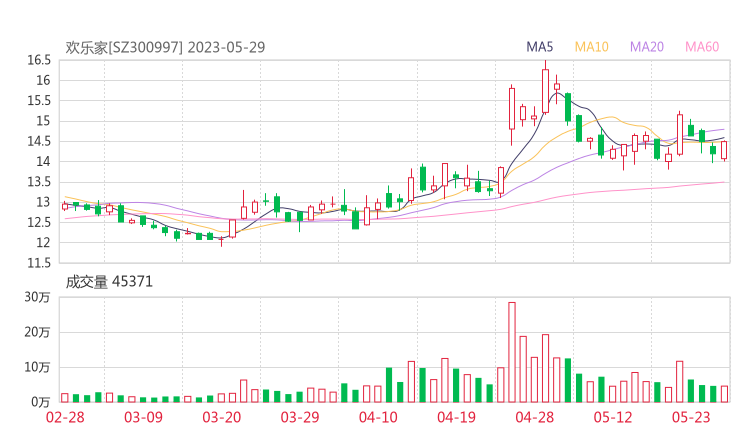Click the 14.5 price axis label
Image resolution: width=740 pixels, height=440 pixels.
tap(39, 141)
